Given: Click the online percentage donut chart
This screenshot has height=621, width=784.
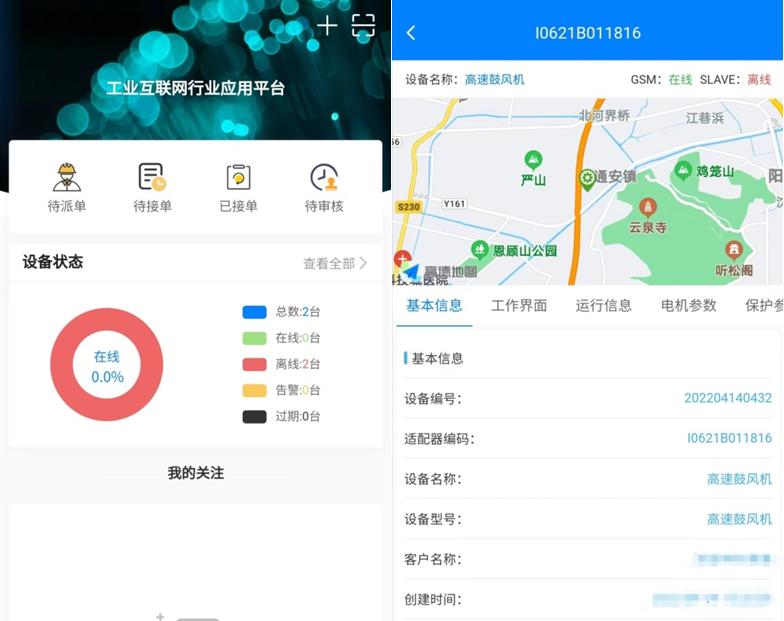Looking at the screenshot, I should click(x=107, y=366).
